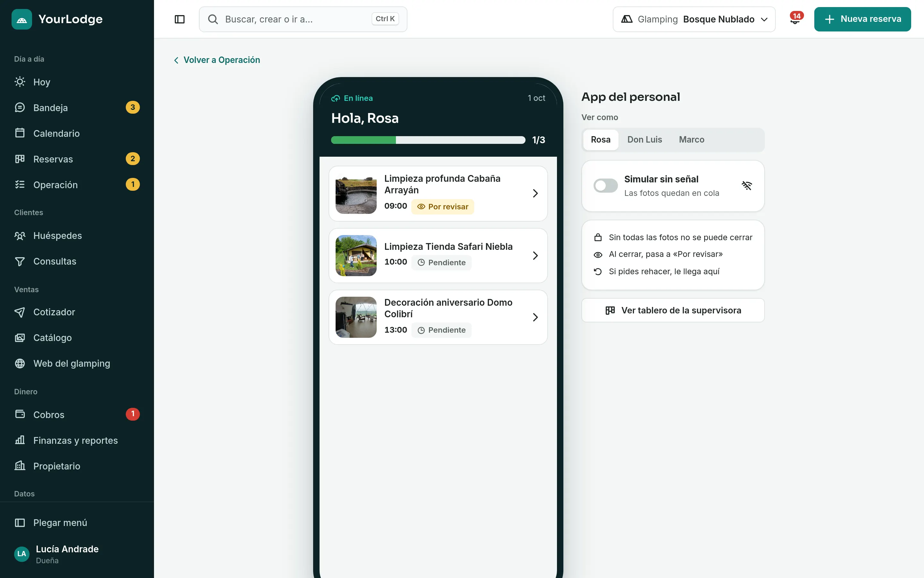Expand Limpieza Tienda Safari Niebla chevron
This screenshot has width=924, height=578.
(x=535, y=255)
